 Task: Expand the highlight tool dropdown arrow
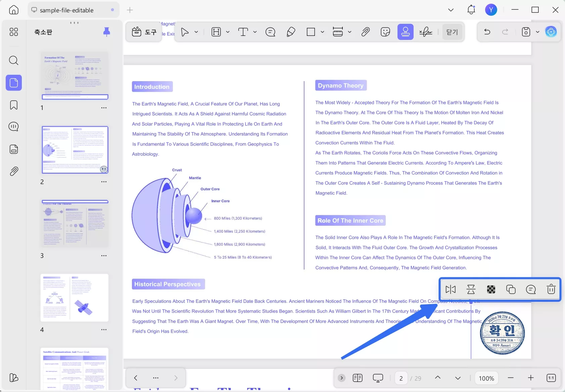coord(228,32)
